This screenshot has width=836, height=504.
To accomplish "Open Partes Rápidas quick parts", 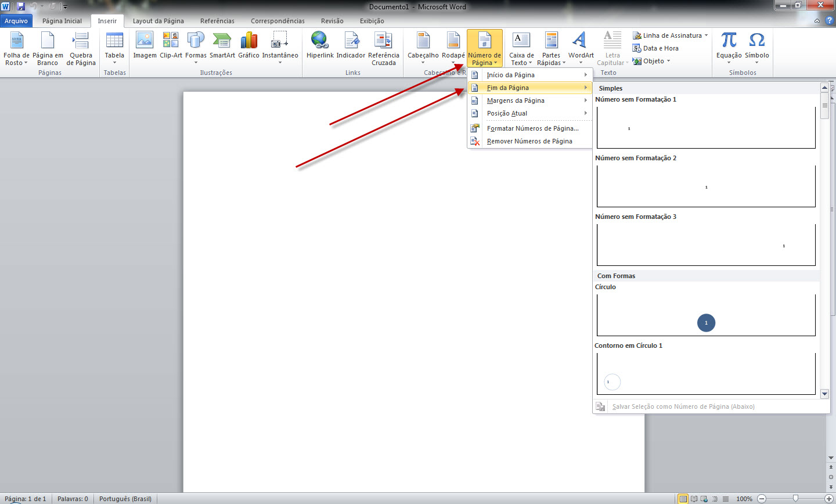I will tap(551, 49).
